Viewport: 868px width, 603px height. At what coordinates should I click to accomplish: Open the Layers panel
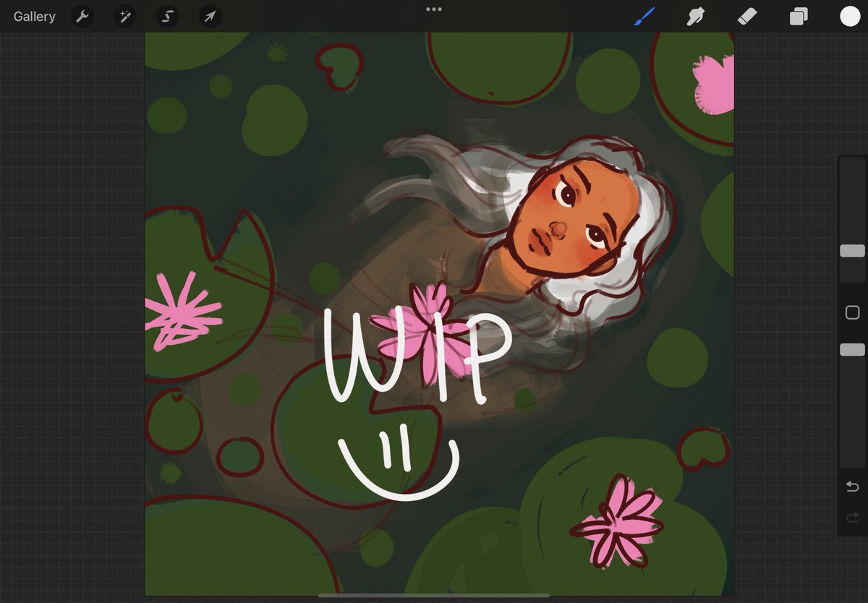pos(798,16)
